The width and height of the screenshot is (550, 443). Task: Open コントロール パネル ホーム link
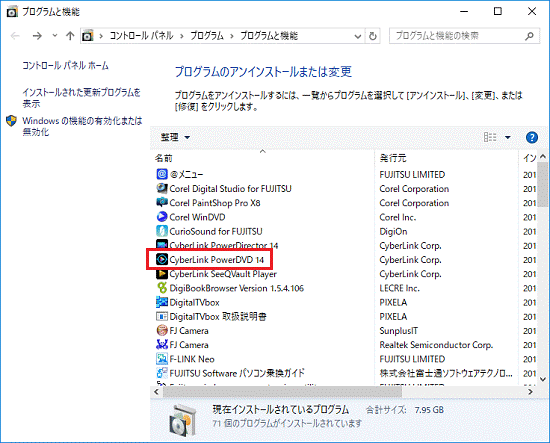(66, 66)
